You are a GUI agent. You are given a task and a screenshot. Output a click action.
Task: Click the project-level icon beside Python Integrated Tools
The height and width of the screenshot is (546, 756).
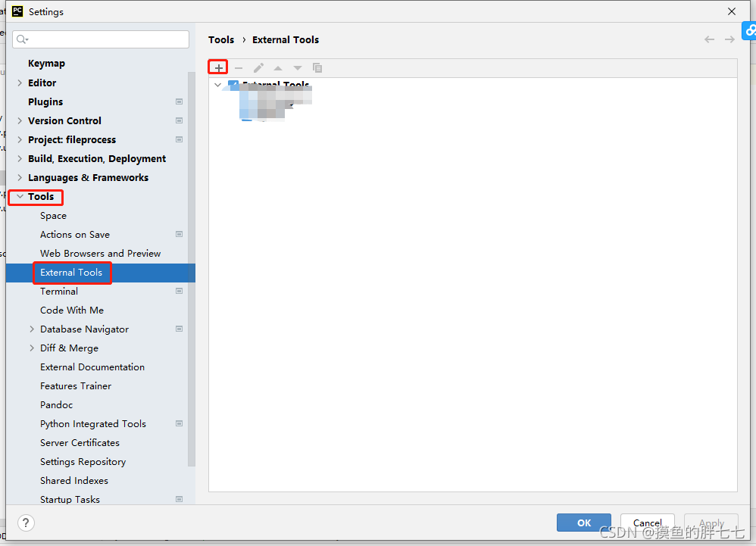tap(179, 423)
